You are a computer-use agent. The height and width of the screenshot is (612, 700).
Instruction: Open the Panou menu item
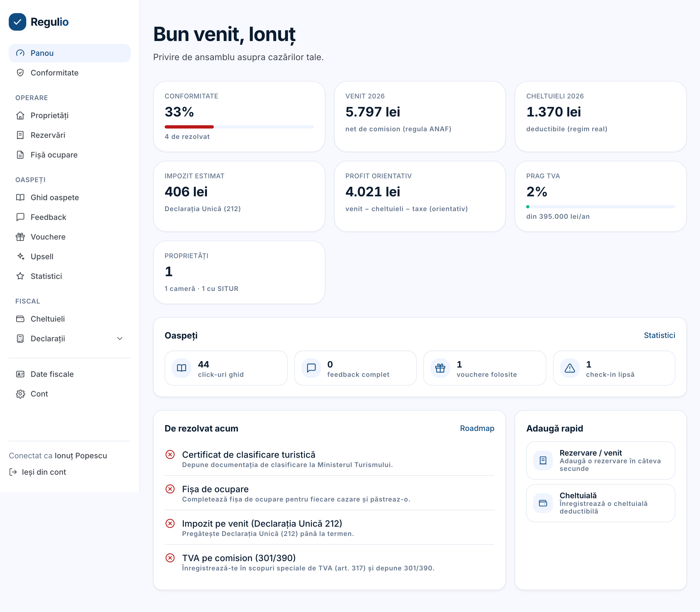point(70,53)
